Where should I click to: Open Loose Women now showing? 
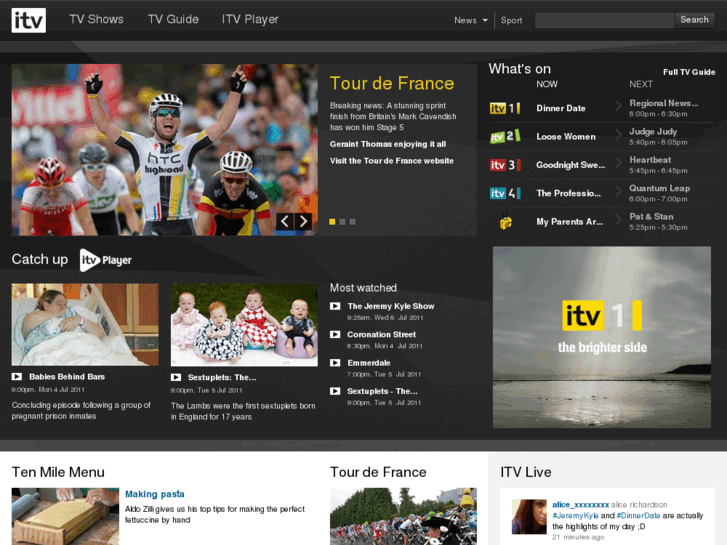[x=566, y=137]
